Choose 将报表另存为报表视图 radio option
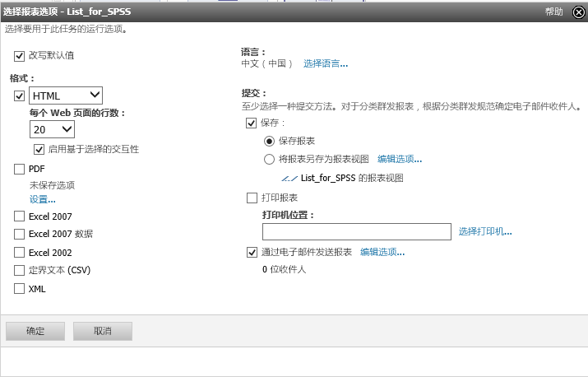588x377 pixels. click(x=269, y=159)
